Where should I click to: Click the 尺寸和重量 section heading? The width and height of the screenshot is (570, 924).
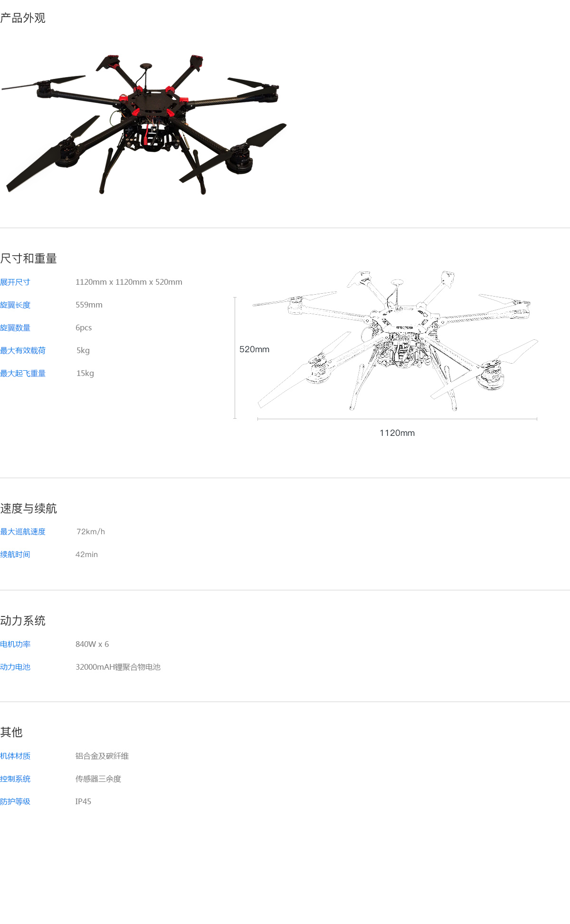28,259
